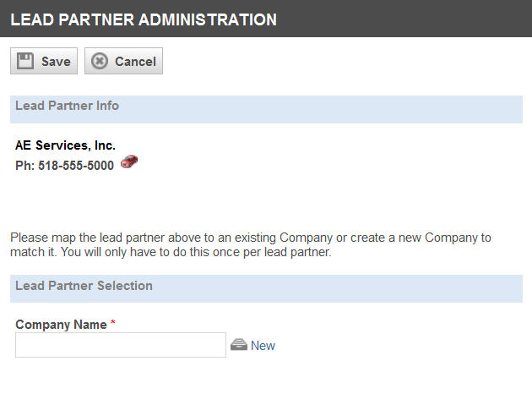Select the Lead Partner Info section header
532x394 pixels.
(x=266, y=109)
